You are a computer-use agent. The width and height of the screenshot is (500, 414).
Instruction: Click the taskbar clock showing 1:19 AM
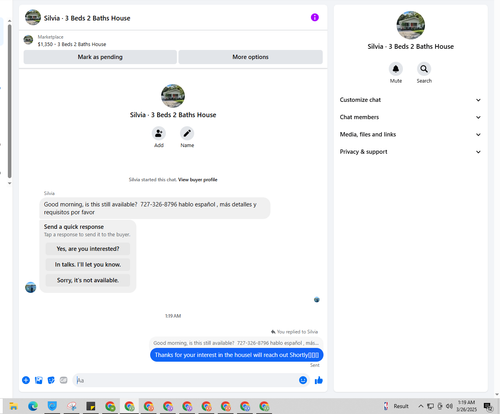click(x=467, y=406)
